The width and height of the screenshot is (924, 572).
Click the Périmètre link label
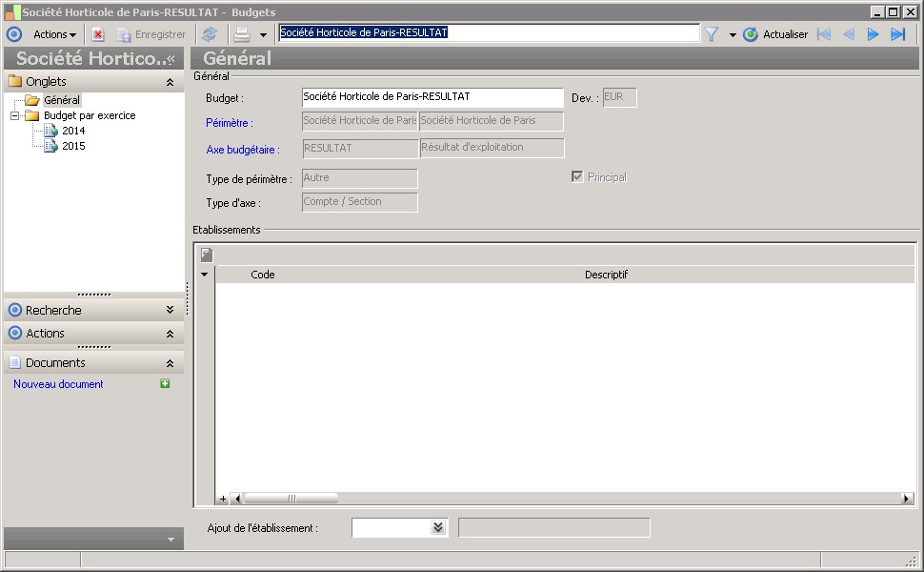(230, 123)
